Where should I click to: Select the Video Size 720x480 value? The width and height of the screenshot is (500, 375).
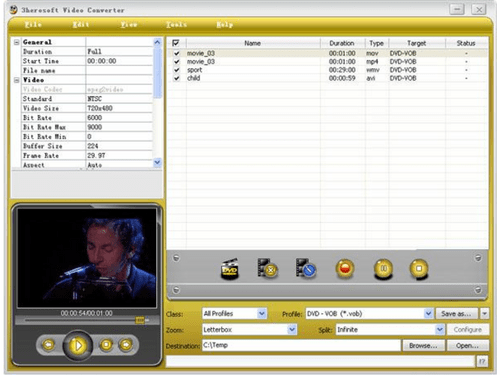(x=119, y=108)
